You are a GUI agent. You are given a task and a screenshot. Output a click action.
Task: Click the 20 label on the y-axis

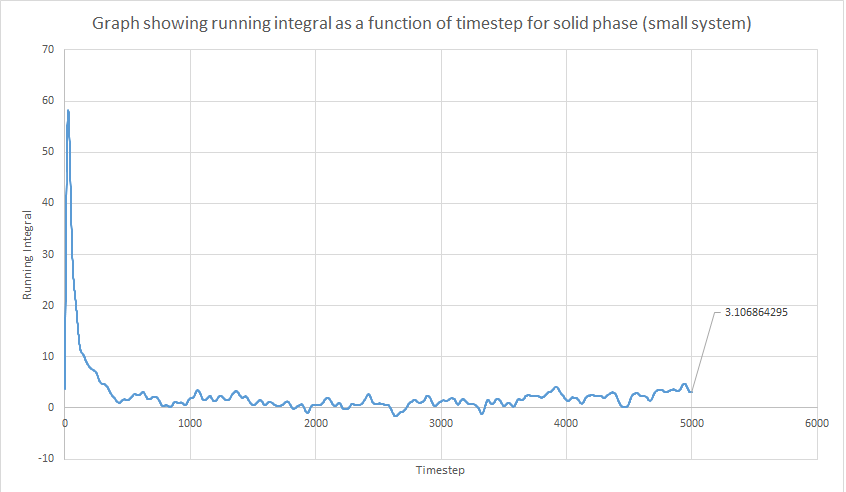coord(48,305)
